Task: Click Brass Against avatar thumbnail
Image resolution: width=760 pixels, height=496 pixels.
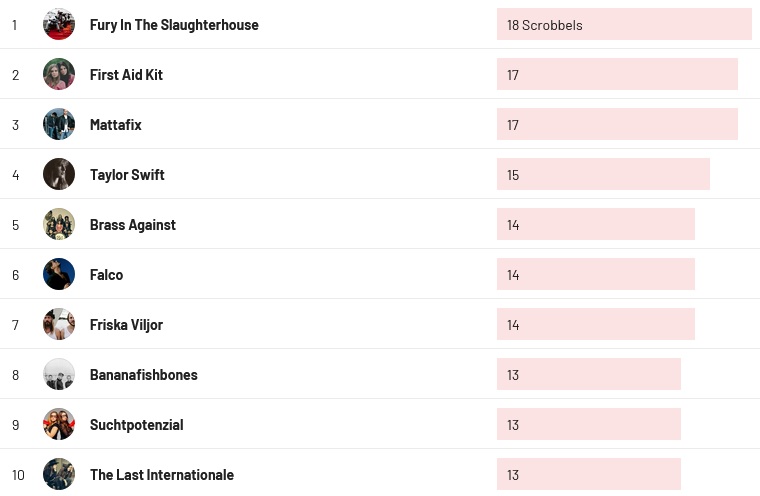Action: click(59, 224)
